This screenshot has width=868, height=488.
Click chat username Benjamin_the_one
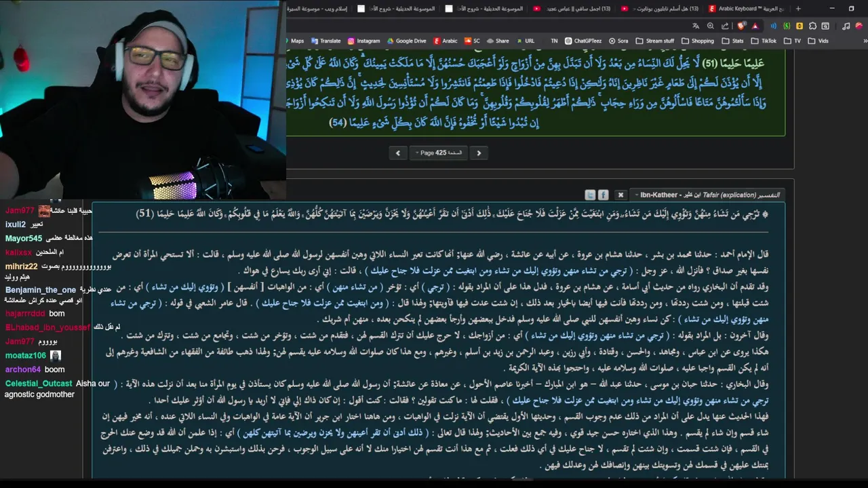click(x=40, y=290)
